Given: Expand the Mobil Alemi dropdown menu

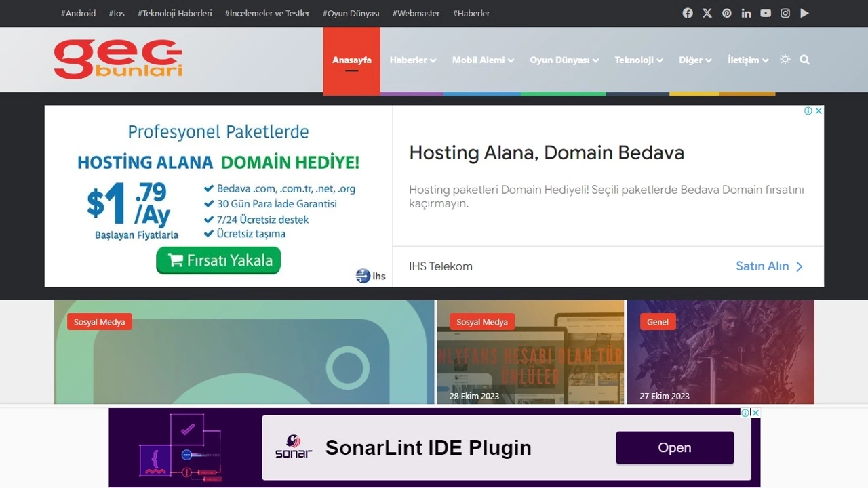Looking at the screenshot, I should click(483, 60).
